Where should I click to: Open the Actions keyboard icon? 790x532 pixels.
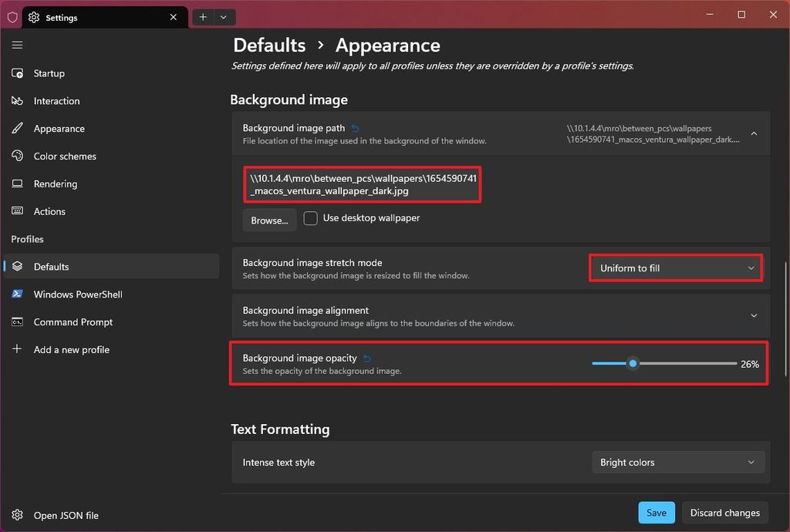(17, 211)
